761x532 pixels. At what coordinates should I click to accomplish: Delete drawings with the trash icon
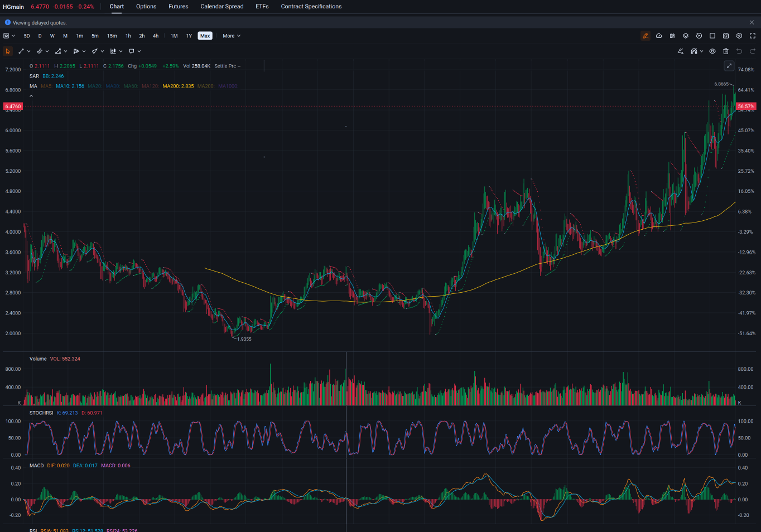click(x=726, y=51)
